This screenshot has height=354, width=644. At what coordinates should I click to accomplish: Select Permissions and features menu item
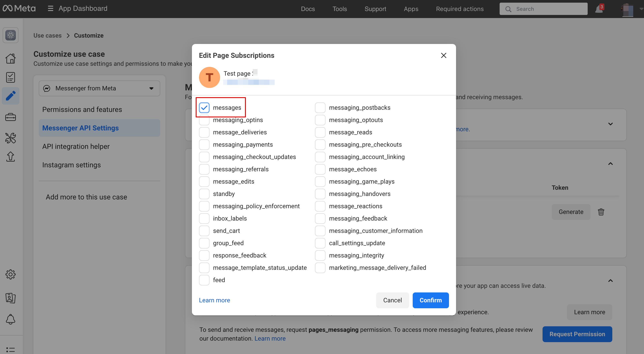coord(82,109)
